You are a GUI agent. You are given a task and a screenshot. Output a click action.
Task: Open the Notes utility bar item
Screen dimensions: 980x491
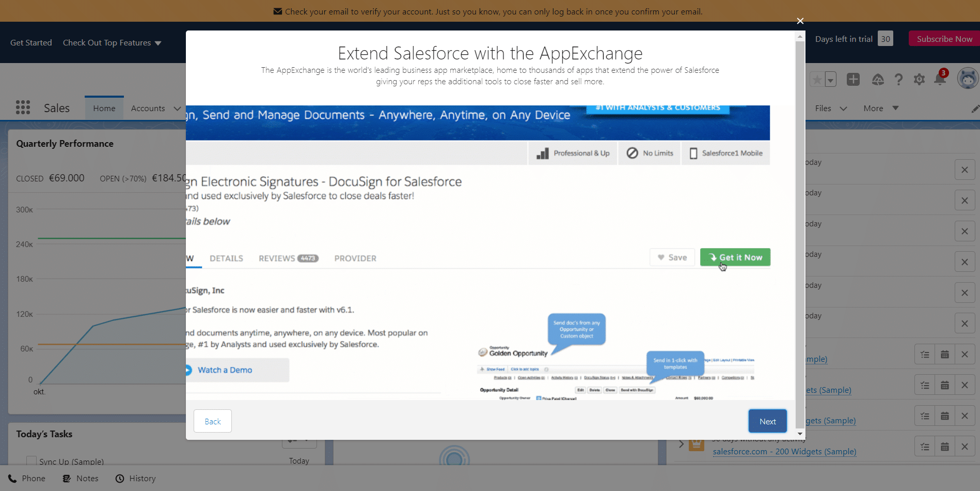(x=81, y=479)
